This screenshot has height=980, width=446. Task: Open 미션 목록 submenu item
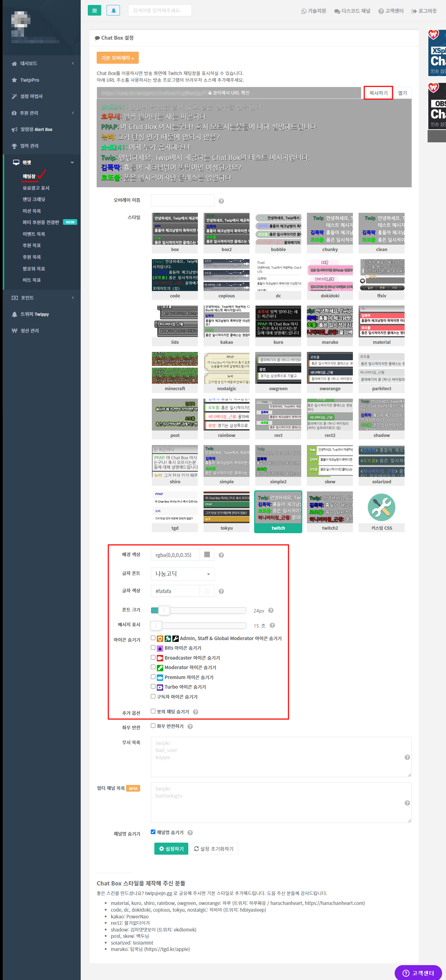point(32,211)
